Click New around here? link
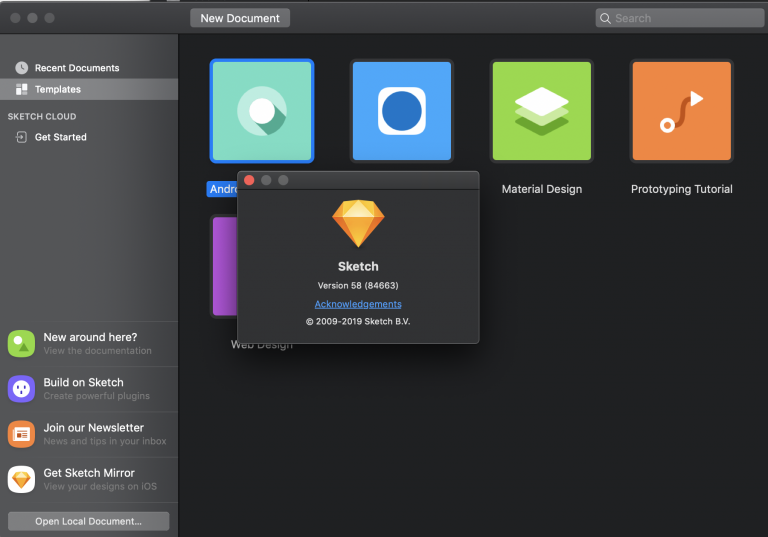The image size is (768, 537). tap(91, 337)
